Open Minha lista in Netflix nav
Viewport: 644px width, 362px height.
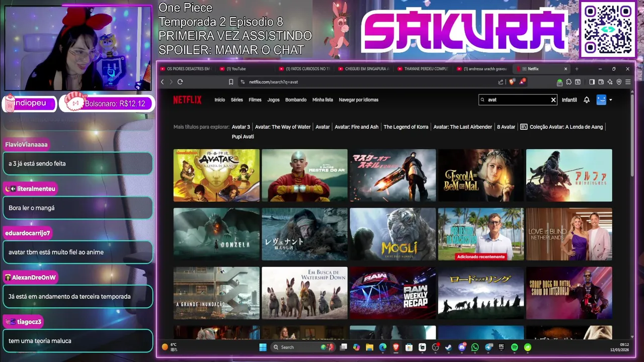[x=323, y=100]
